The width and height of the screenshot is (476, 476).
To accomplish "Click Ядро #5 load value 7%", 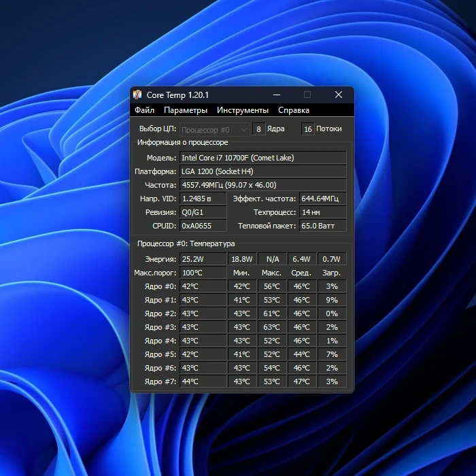I will (332, 354).
